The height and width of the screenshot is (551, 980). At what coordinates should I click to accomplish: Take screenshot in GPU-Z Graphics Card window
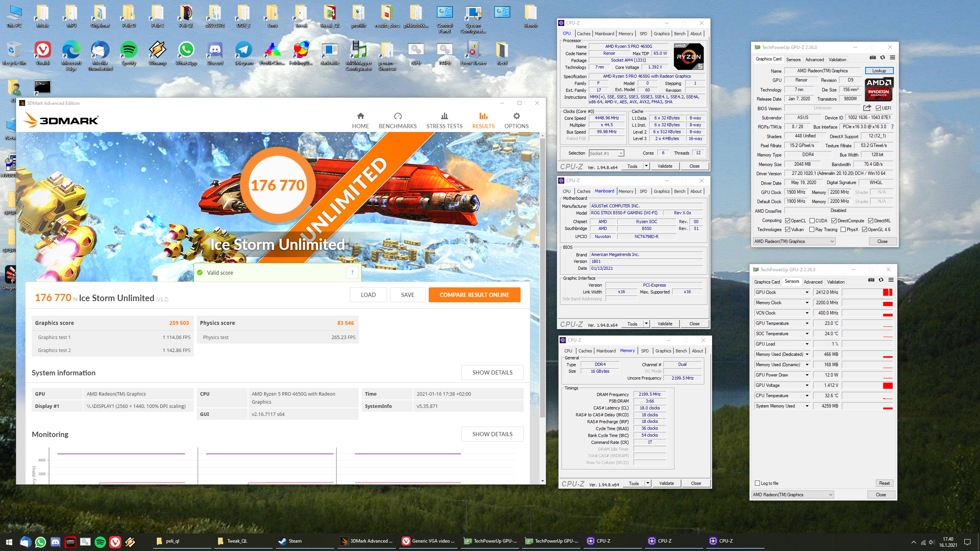click(872, 58)
